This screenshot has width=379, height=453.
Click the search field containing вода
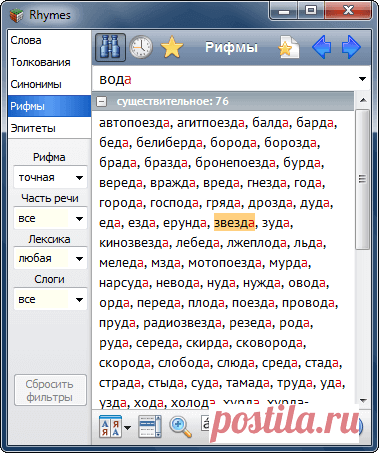pos(223,79)
